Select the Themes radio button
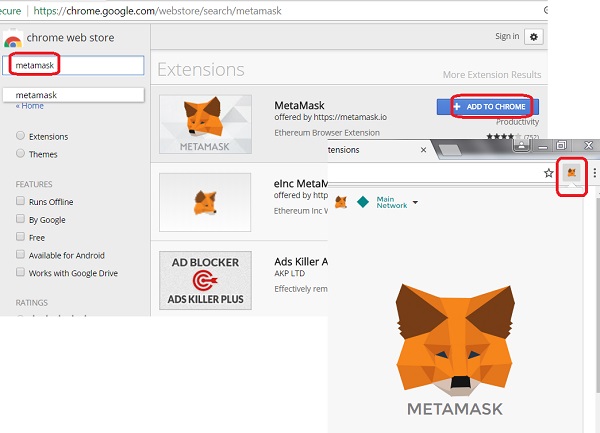The width and height of the screenshot is (600, 433). (20, 153)
